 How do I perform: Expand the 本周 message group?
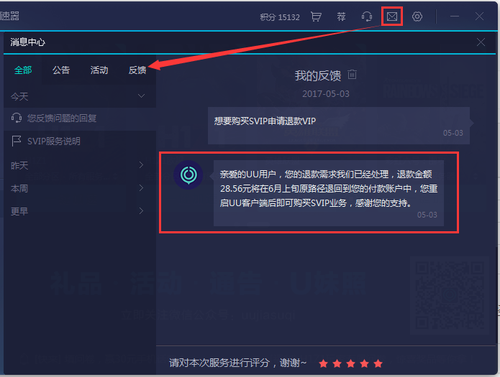(141, 188)
